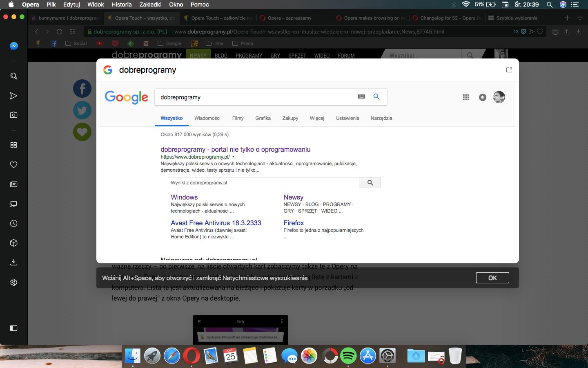This screenshot has width=588, height=368.
Task: Switch to bunnymunro dobreprogramy tab
Action: [65, 18]
